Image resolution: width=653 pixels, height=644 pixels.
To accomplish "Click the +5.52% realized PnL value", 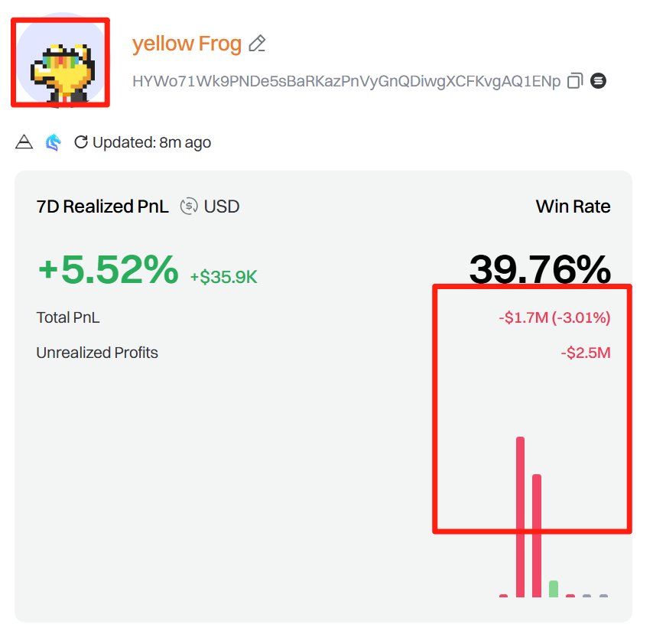I will point(108,270).
